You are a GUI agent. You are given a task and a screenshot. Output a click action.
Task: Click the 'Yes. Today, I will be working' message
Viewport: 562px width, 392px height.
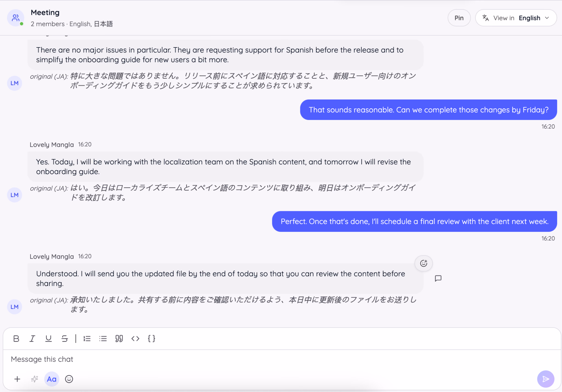[x=225, y=167]
